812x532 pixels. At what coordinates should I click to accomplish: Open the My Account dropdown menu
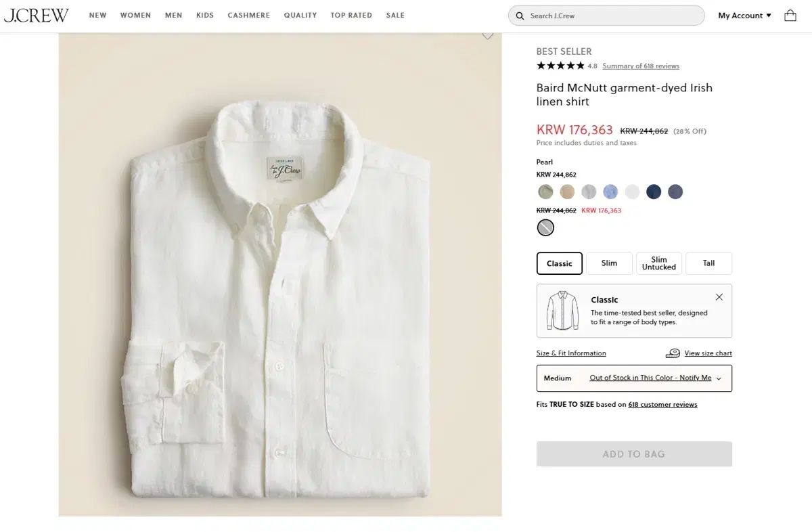click(x=744, y=15)
